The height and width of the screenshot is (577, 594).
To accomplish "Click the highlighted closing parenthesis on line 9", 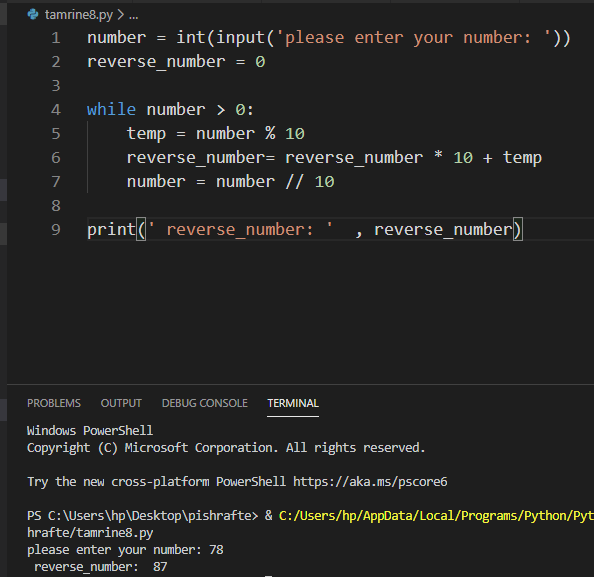I will 518,230.
